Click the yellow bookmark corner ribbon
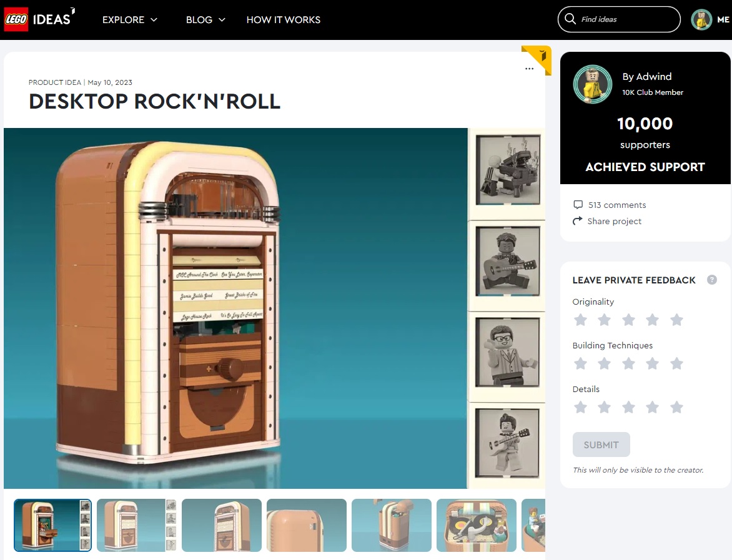Viewport: 732px width, 560px height. click(540, 57)
